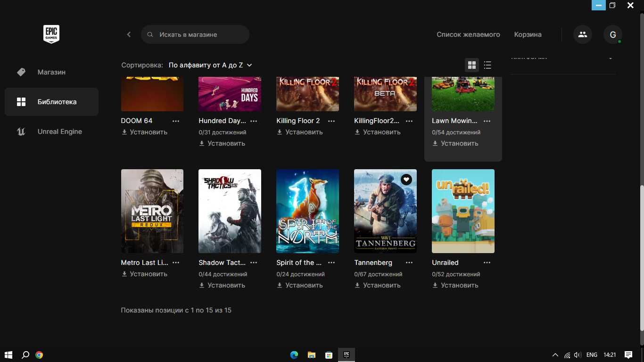Install Killing Floor 2
Image resolution: width=644 pixels, height=362 pixels.
(300, 132)
